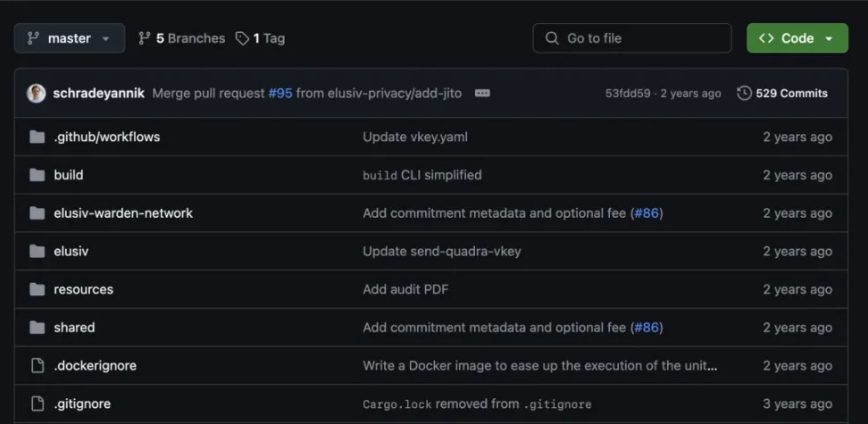Open the shared folder
The image size is (868, 424).
[x=74, y=328]
